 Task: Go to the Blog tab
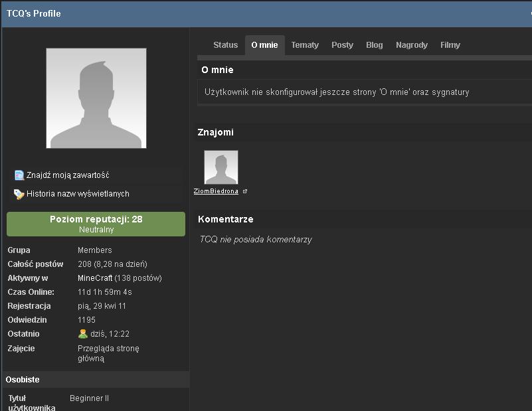pos(374,45)
